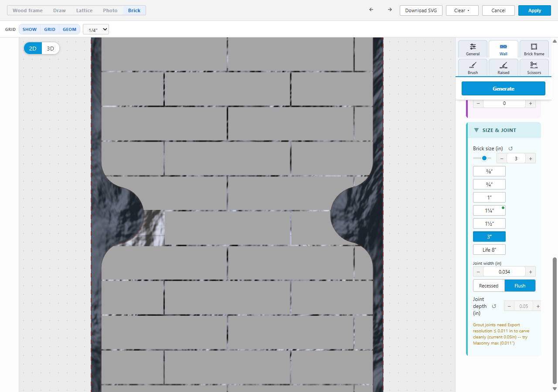Choose the Life 8" brick size preset

(x=489, y=250)
